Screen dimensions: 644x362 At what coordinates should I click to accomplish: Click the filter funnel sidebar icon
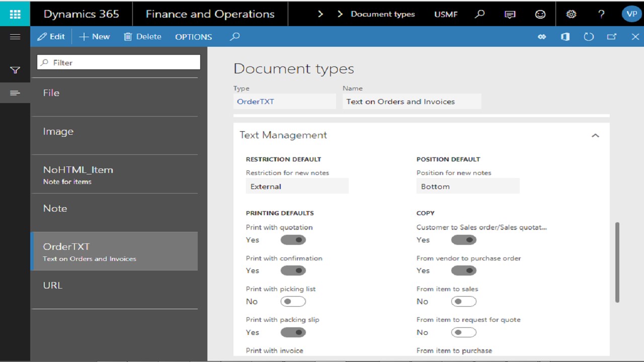coord(15,70)
